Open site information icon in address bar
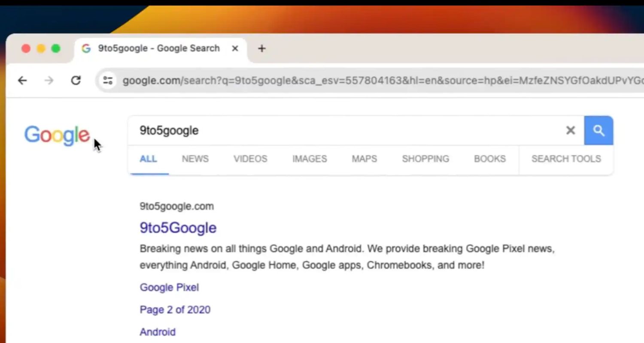The image size is (644, 343). (108, 80)
